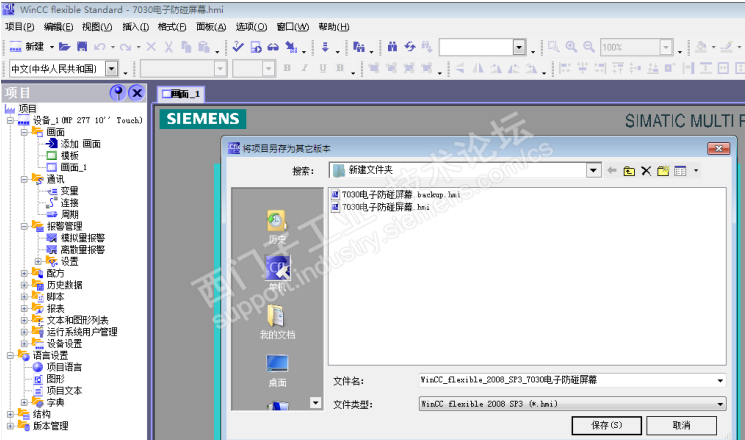Screen dimensions: 745x440
Task: Click the paste clipboard icon
Action: coord(204,47)
